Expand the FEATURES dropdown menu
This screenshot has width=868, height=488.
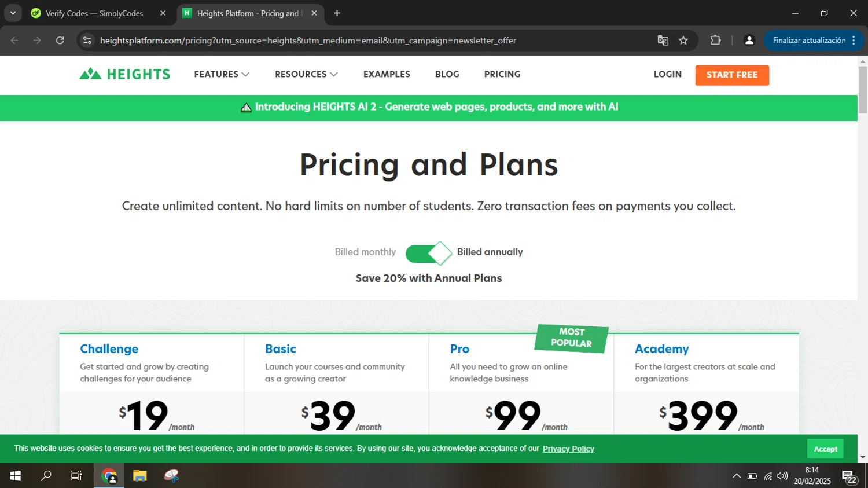point(222,74)
